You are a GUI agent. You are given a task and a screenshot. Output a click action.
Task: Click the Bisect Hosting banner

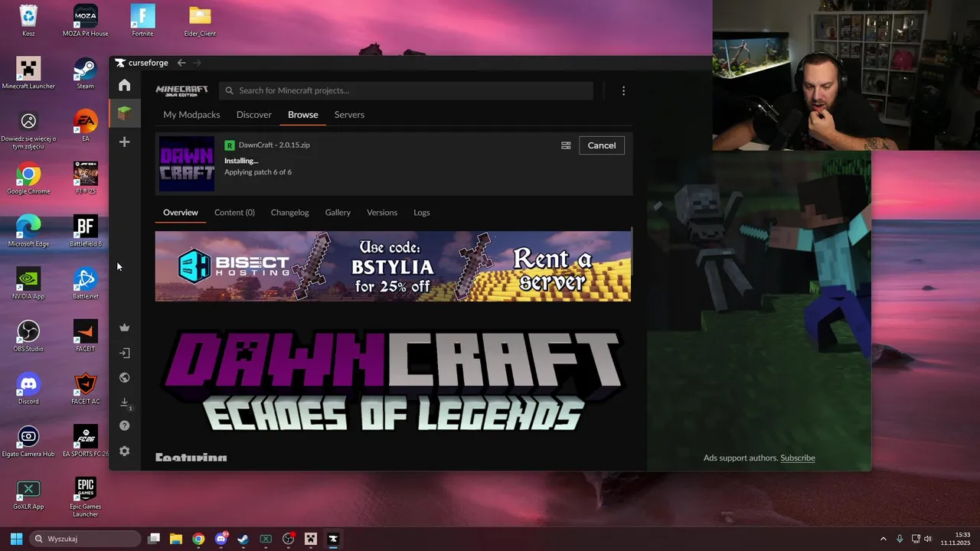click(x=394, y=266)
